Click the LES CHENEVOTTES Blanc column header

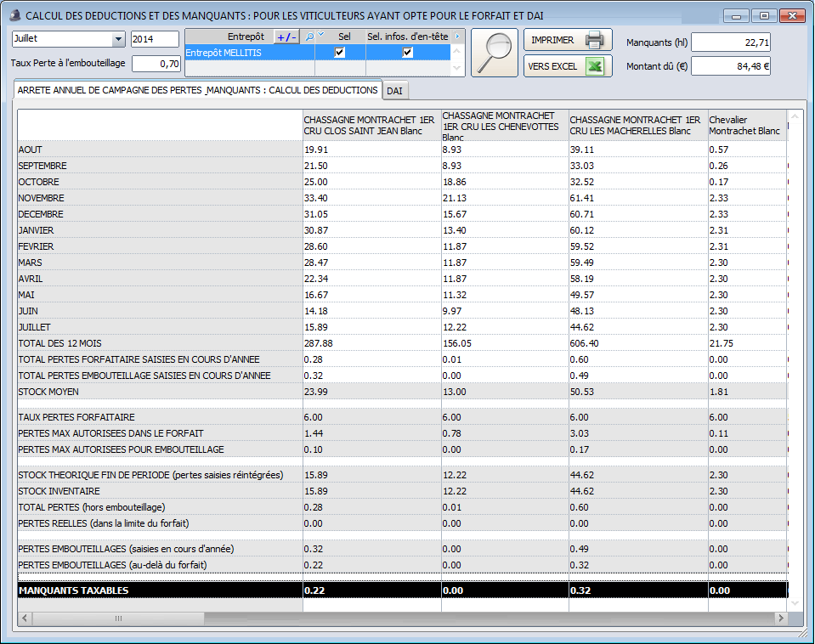(x=505, y=125)
